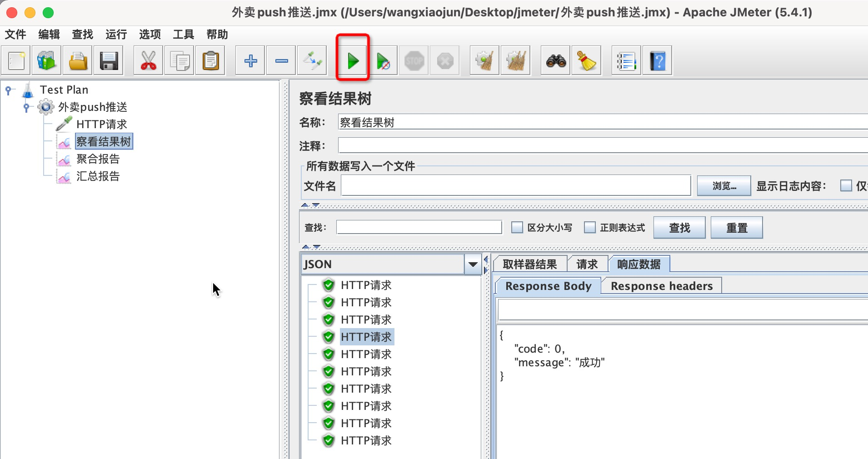The height and width of the screenshot is (459, 868).
Task: Reset search with the yellow brush icon
Action: tap(587, 60)
